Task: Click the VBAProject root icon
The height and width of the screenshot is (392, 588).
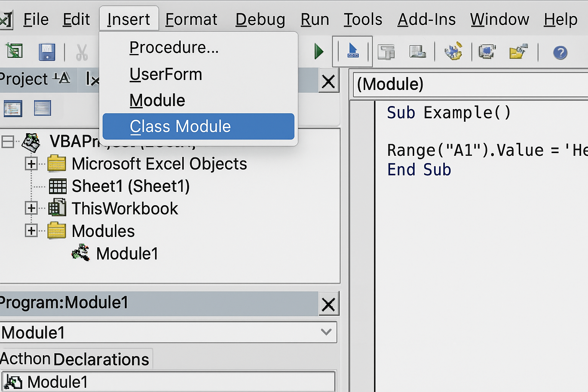Action: [x=31, y=142]
